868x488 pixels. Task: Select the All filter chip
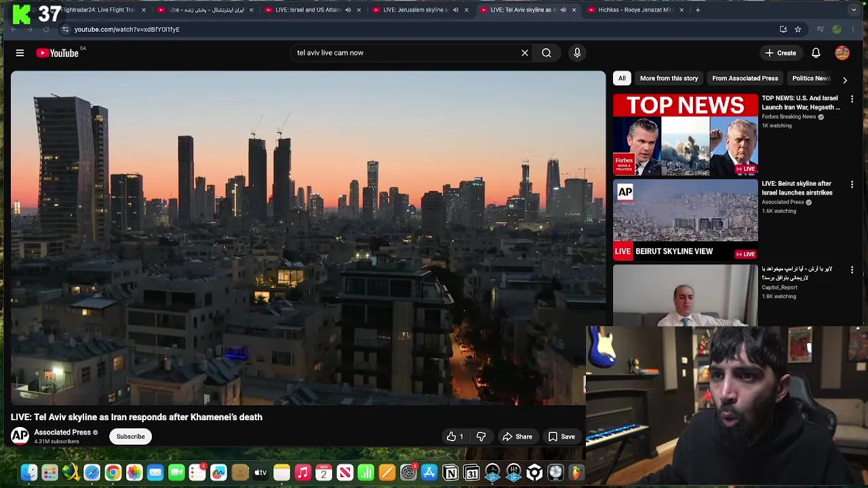[622, 78]
